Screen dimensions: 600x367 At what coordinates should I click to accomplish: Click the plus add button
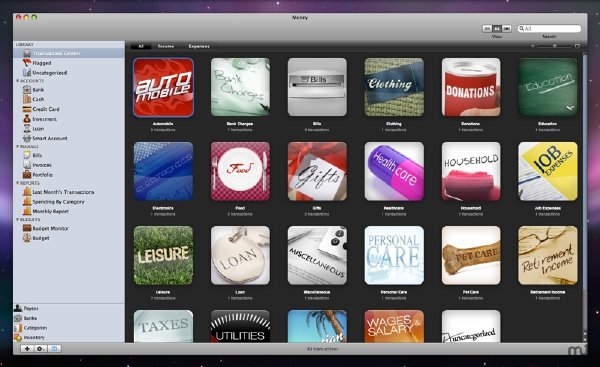(x=27, y=349)
